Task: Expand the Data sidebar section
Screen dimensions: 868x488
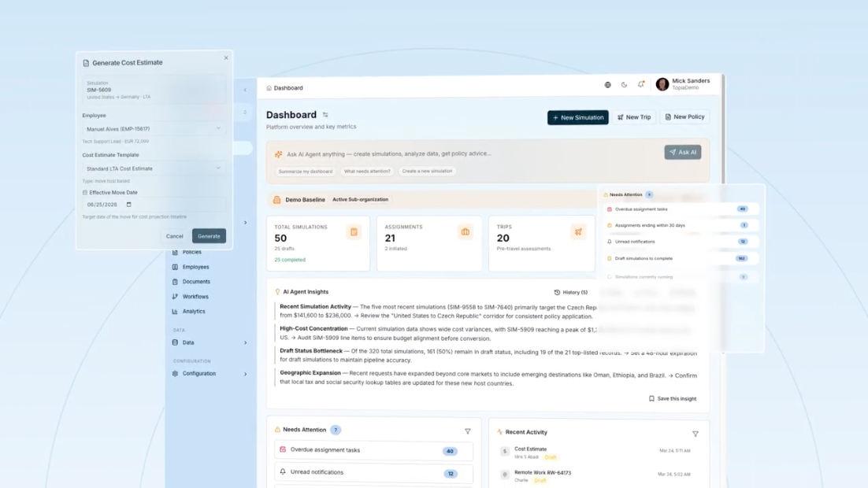Action: [245, 342]
